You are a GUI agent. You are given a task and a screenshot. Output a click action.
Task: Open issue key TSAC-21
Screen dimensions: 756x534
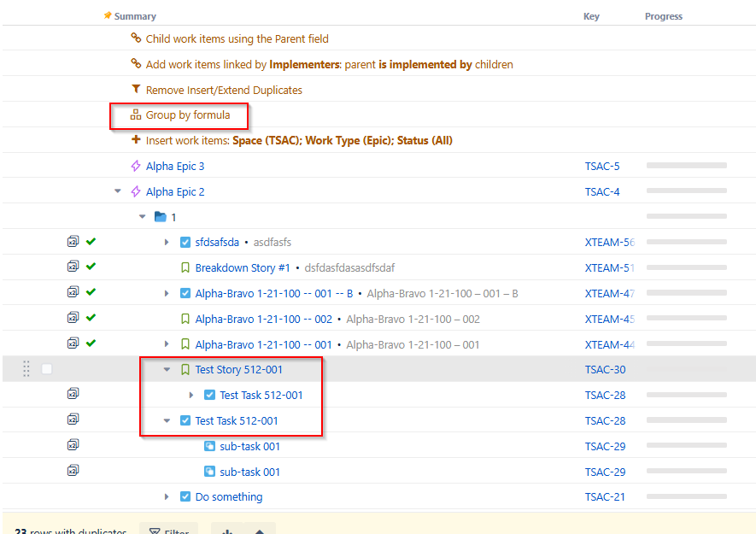point(605,496)
